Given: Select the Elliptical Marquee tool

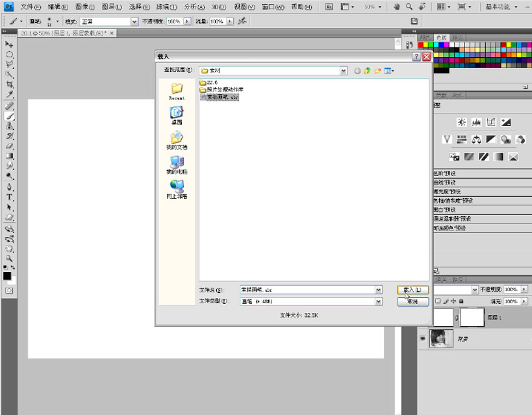Looking at the screenshot, I should point(9,55).
